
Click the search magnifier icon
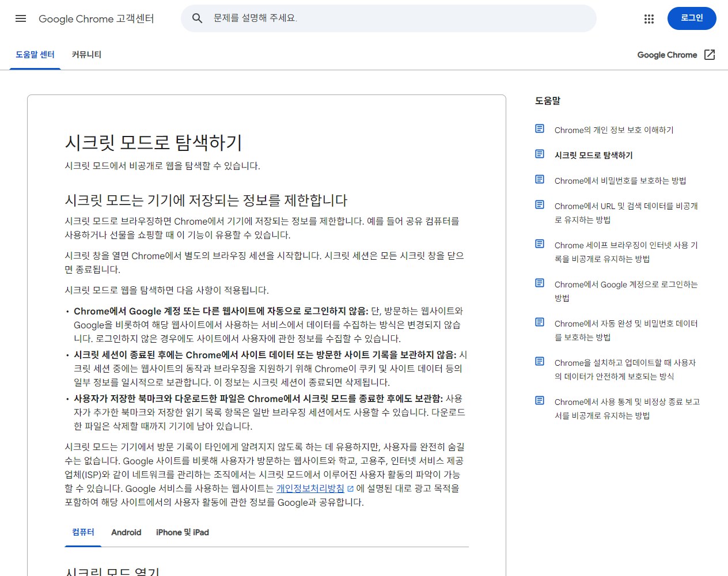tap(197, 18)
